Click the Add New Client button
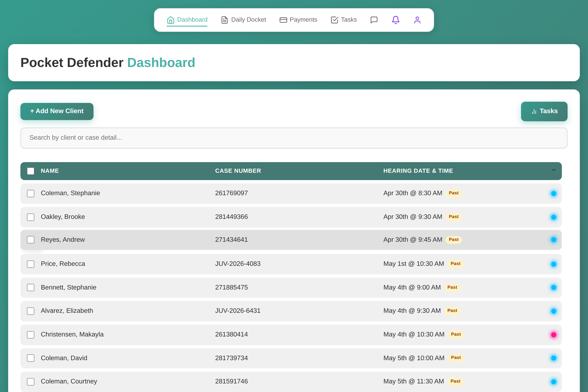The height and width of the screenshot is (392, 588). click(x=57, y=111)
